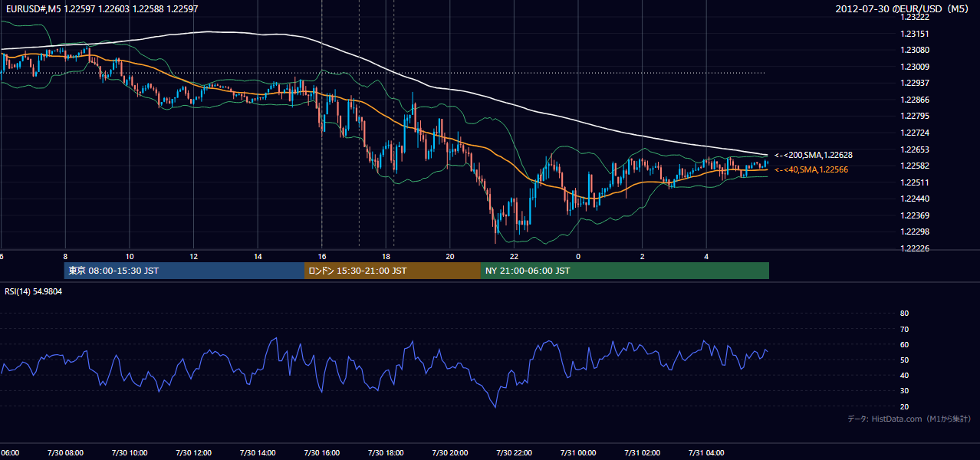This screenshot has height=460, width=980.
Task: Click price axis label 1.23151
Action: 915,34
